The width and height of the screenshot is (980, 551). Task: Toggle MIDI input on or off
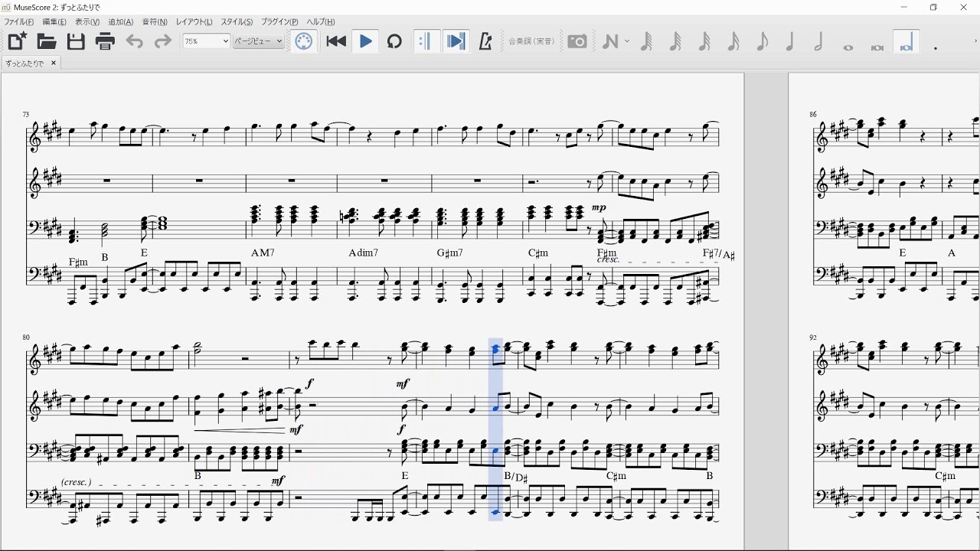point(304,41)
